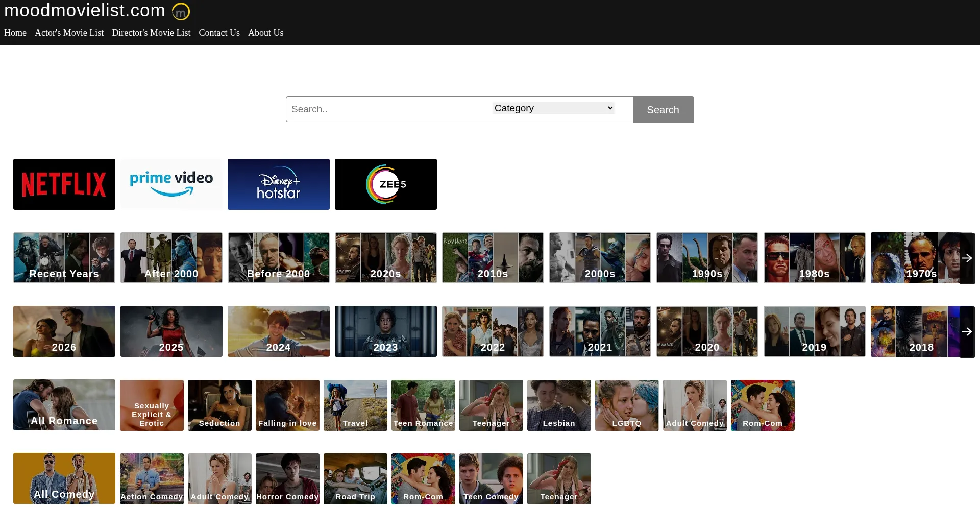Open the ZEE5 logo tile

click(x=386, y=184)
